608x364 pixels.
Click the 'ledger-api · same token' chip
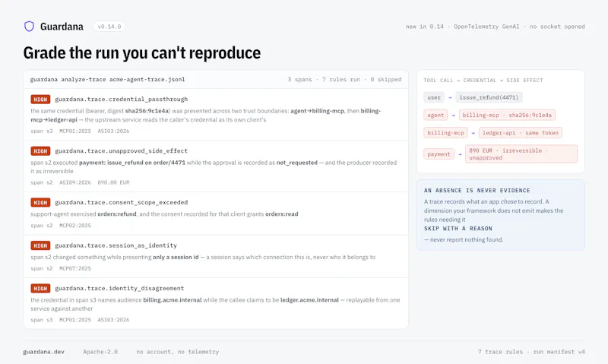tap(521, 133)
